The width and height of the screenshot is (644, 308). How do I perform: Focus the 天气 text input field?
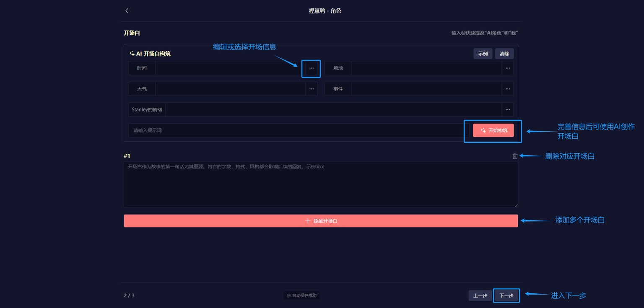coord(230,89)
